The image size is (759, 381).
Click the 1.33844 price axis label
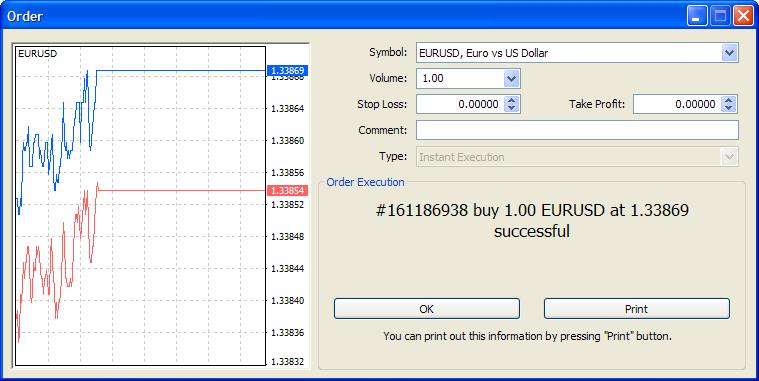288,268
